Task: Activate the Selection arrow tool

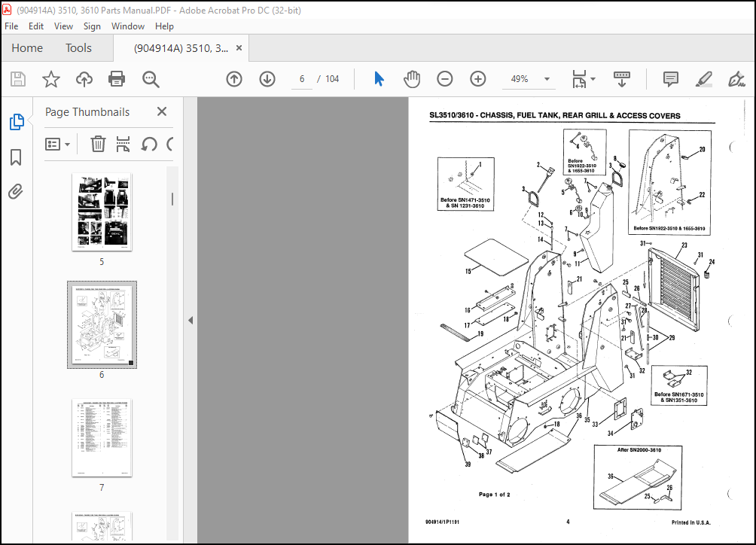Action: coord(379,79)
